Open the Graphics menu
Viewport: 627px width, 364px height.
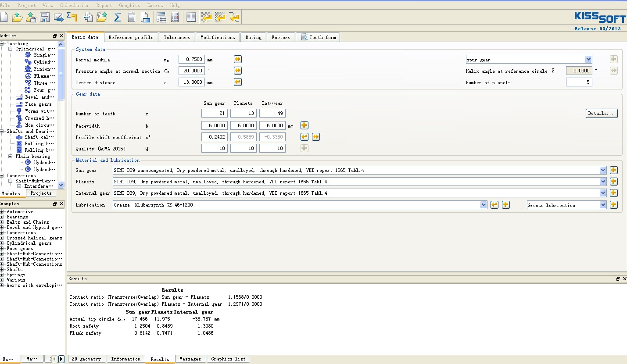[129, 5]
